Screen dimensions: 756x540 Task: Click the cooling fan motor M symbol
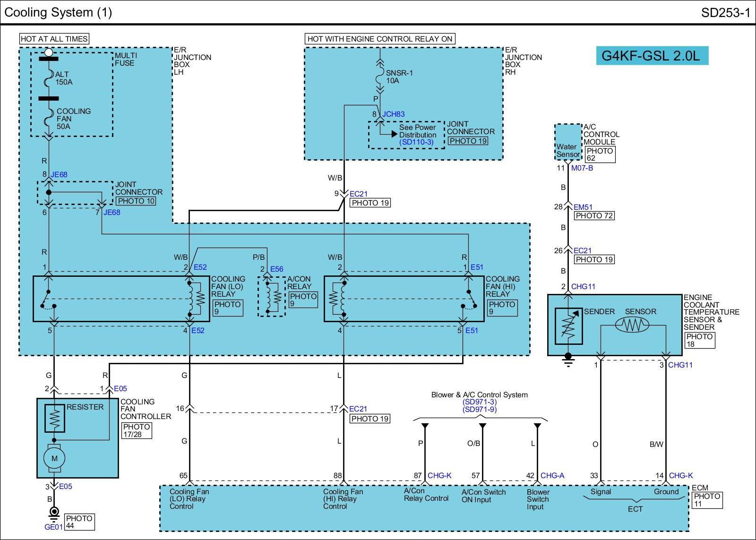pyautogui.click(x=54, y=458)
